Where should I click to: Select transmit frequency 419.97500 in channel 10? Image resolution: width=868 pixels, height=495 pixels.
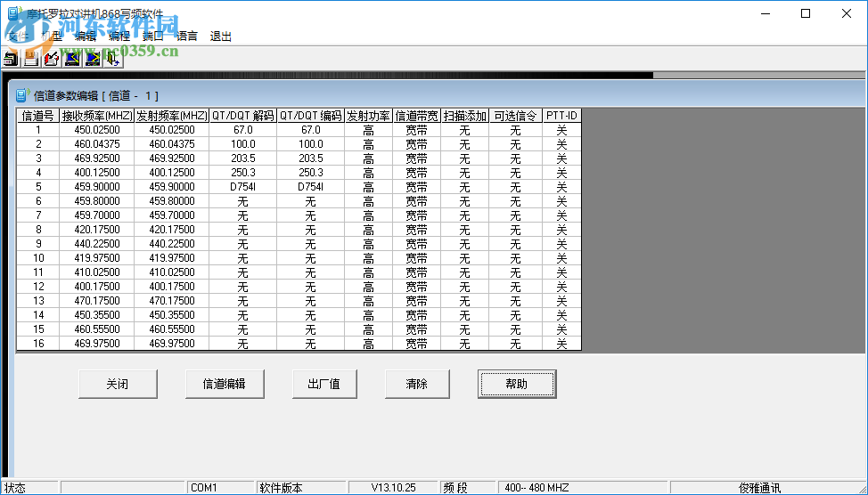[172, 258]
